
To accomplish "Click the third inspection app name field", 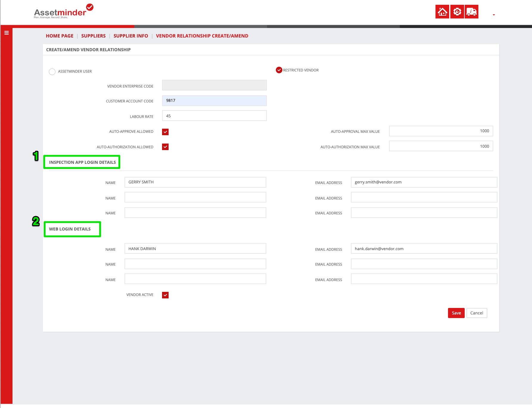I will coord(195,213).
